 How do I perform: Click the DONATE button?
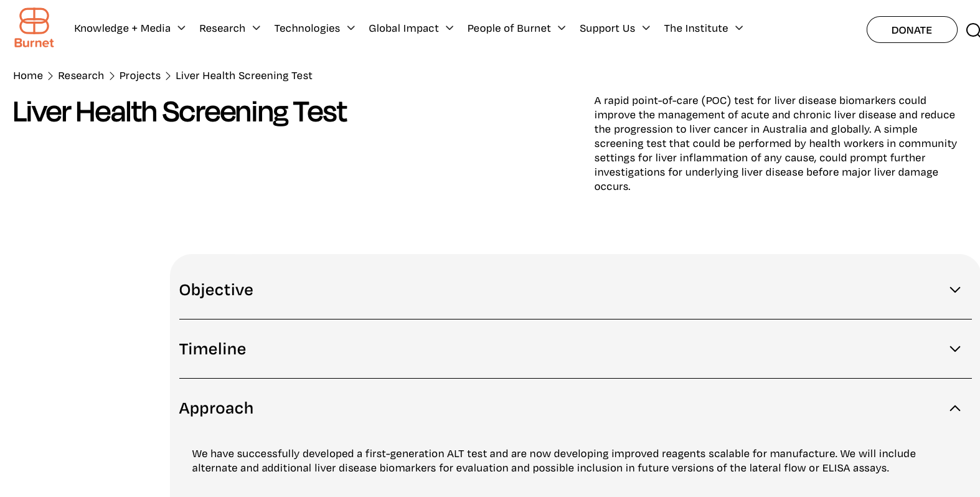click(x=912, y=30)
